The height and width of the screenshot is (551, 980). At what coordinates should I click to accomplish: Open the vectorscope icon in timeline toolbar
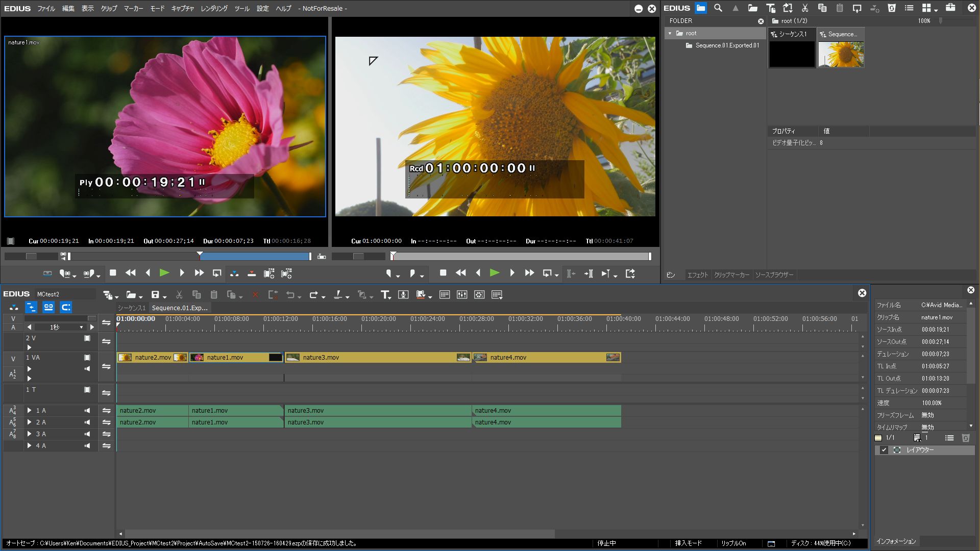pos(479,295)
